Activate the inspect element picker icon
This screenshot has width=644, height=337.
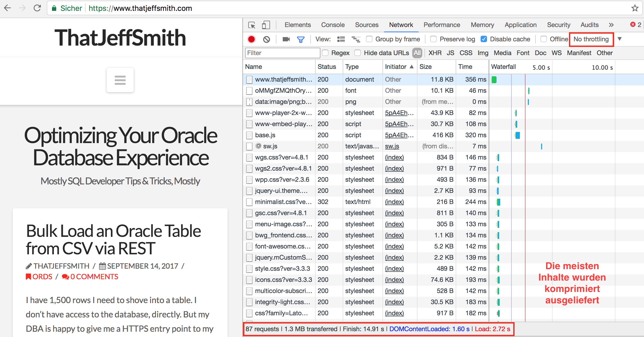[251, 25]
